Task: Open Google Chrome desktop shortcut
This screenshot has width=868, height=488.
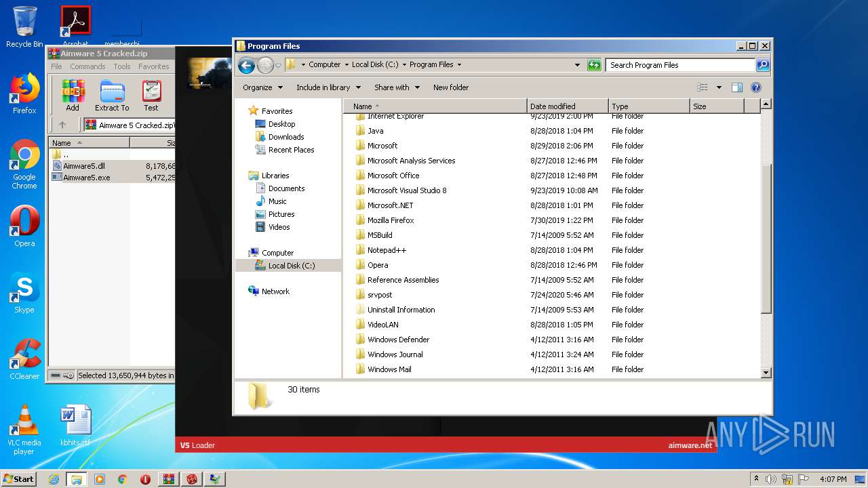Action: point(24,165)
